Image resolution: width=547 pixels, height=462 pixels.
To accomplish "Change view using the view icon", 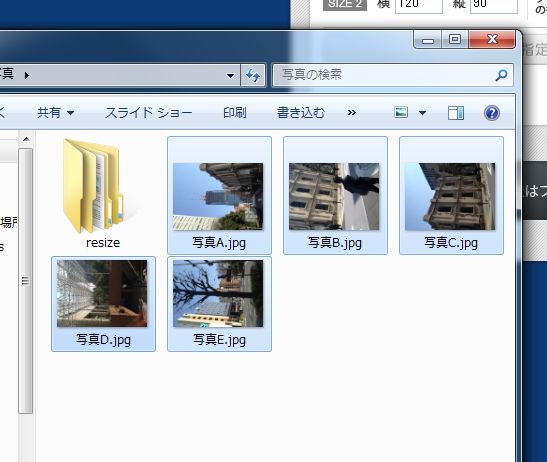I will 401,112.
